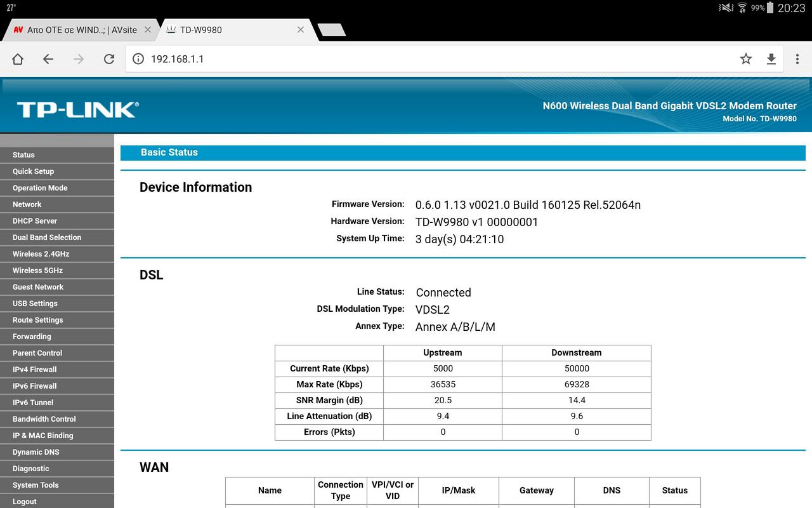View site info icon in address bar
The height and width of the screenshot is (508, 812).
point(138,59)
